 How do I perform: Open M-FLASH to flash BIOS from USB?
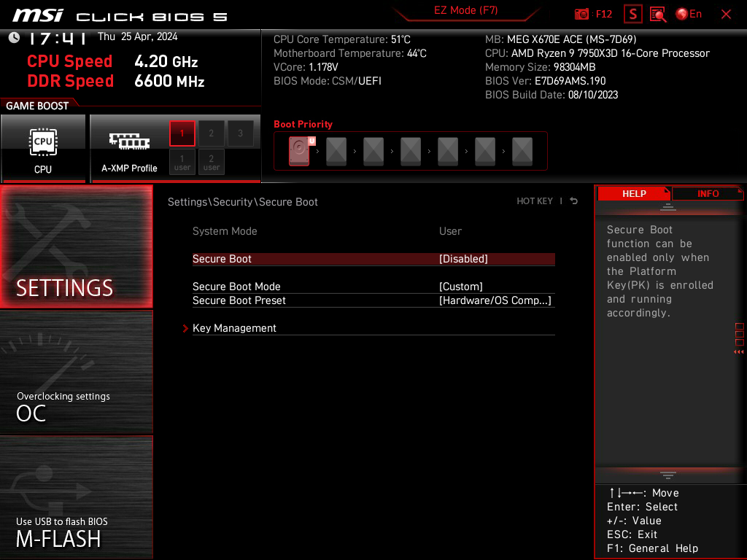tap(76, 497)
